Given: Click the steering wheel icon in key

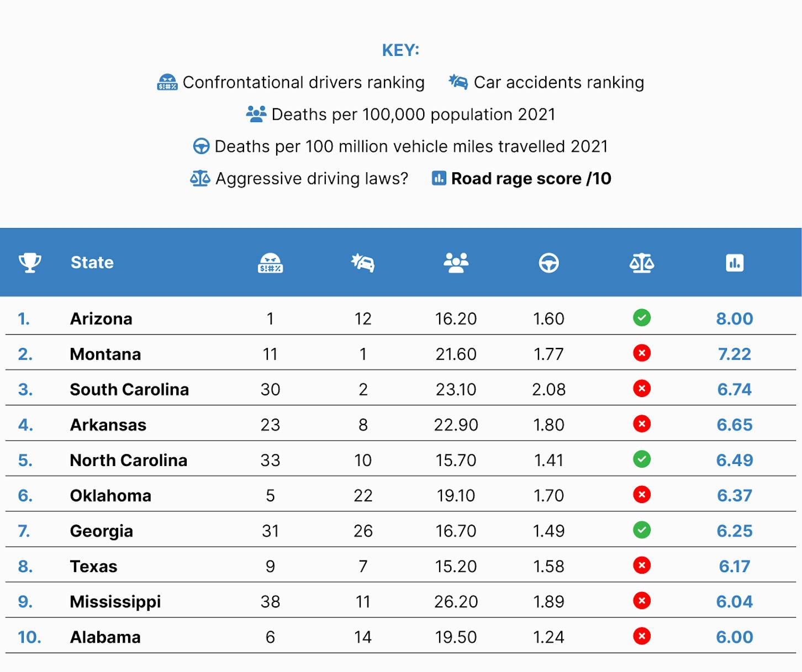Looking at the screenshot, I should (201, 146).
